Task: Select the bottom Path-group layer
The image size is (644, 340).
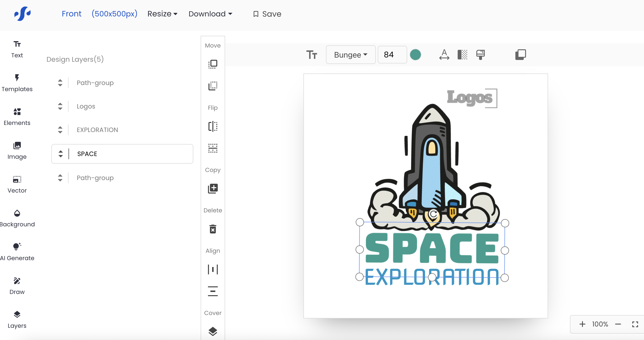Action: coord(95,178)
